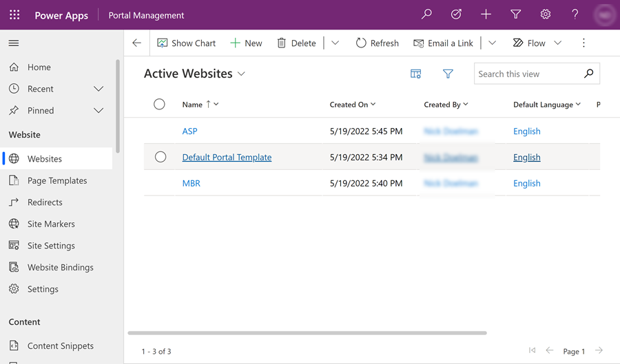Go back using the left arrow

137,43
